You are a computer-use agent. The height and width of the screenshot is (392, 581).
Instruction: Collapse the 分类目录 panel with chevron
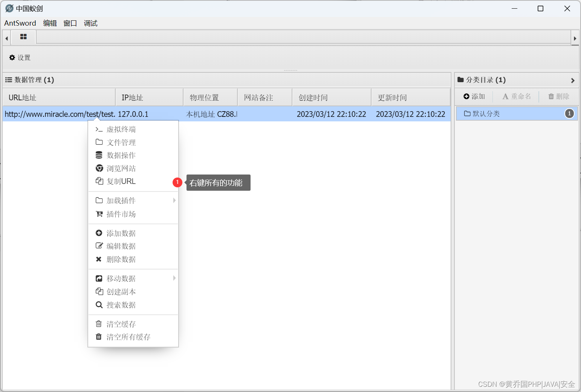coord(573,80)
